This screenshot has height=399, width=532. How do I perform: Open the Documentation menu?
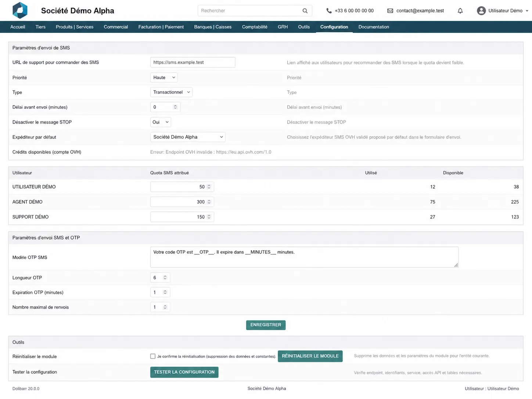(374, 27)
